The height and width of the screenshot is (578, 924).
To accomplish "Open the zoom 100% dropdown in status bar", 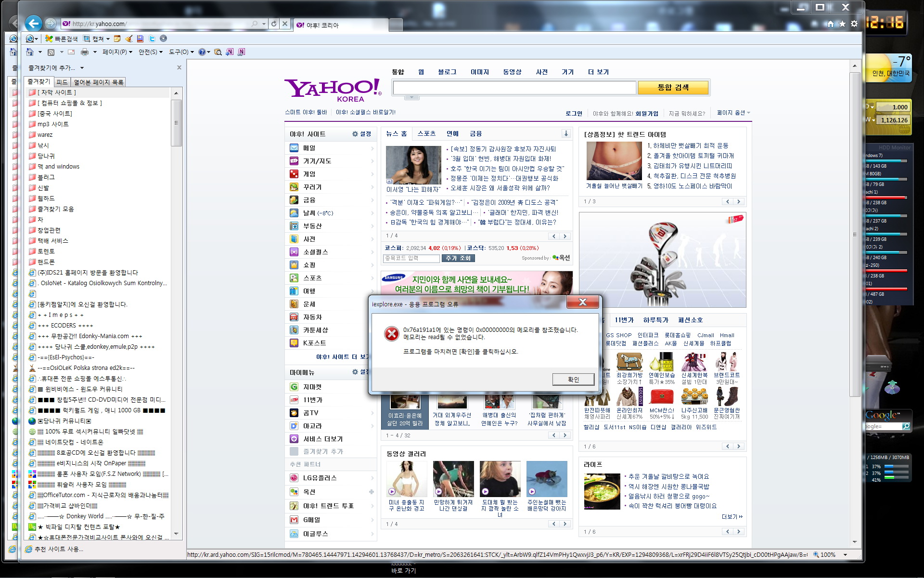I will (845, 555).
